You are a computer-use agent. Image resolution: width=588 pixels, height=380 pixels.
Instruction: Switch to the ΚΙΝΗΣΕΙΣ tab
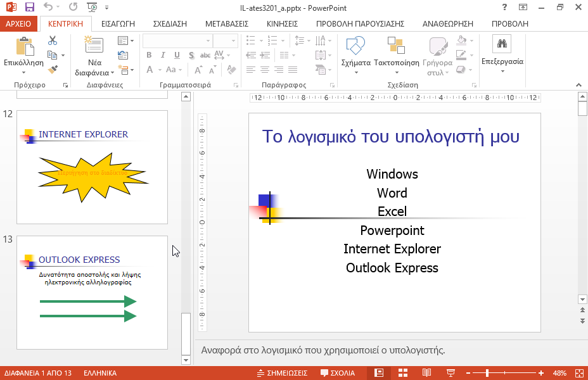point(283,23)
